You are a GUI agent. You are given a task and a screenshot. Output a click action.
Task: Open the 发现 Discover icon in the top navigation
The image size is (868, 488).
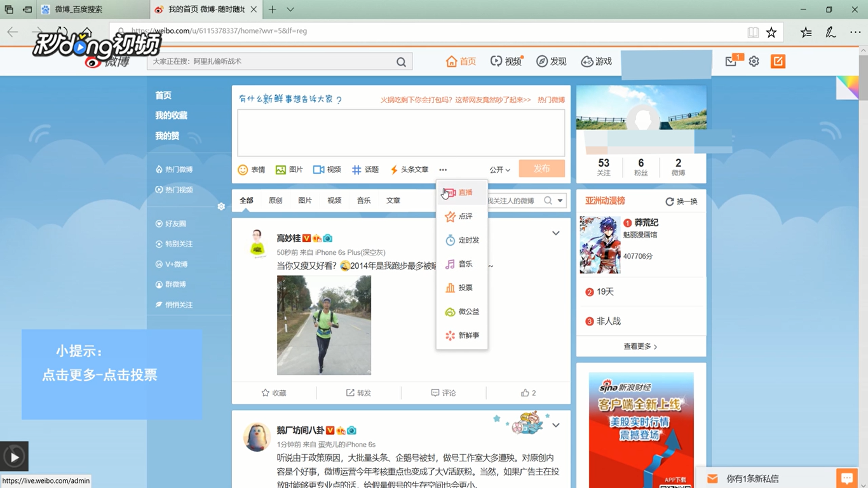click(550, 61)
